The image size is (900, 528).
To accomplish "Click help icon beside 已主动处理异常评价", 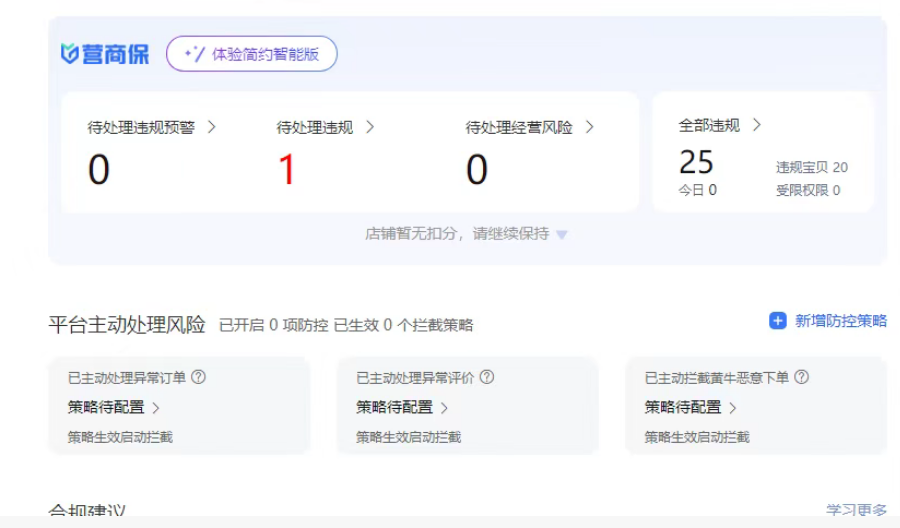I will click(487, 377).
